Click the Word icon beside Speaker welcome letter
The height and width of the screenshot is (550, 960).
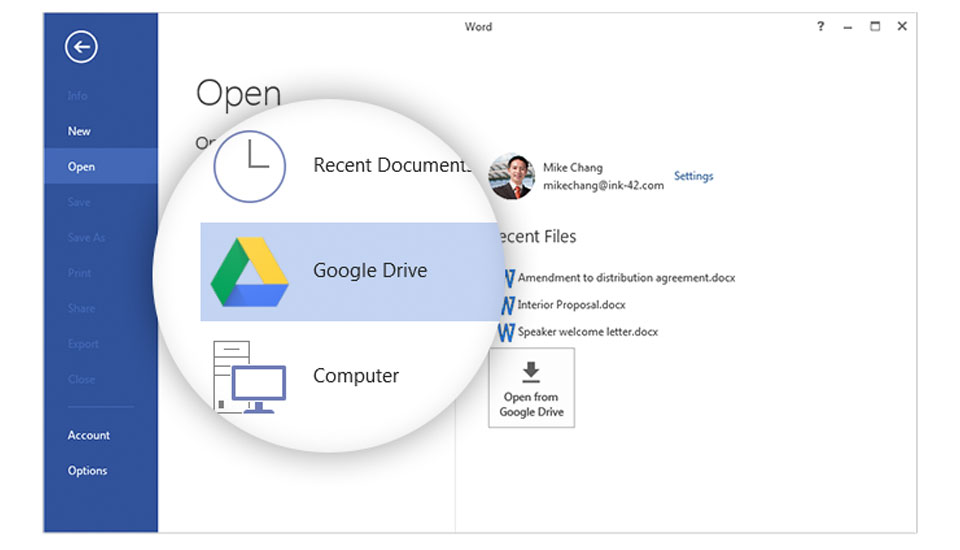506,333
